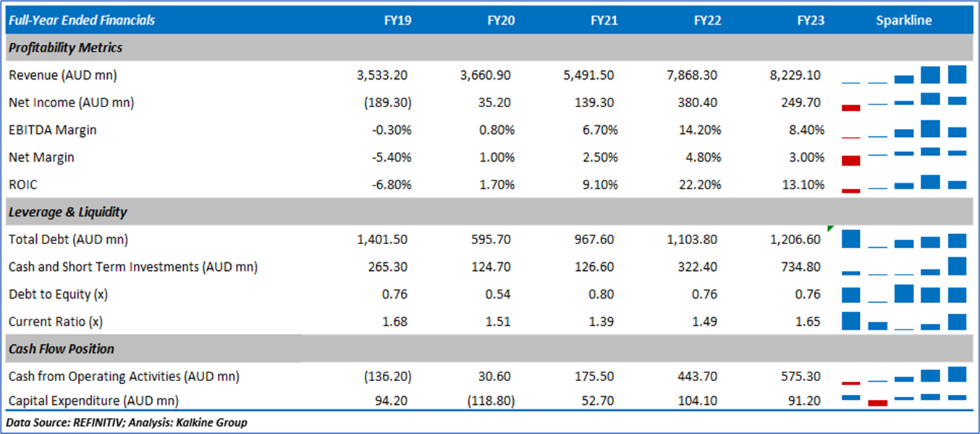980x434 pixels.
Task: Click the Profitability Metrics section header
Action: [x=66, y=48]
